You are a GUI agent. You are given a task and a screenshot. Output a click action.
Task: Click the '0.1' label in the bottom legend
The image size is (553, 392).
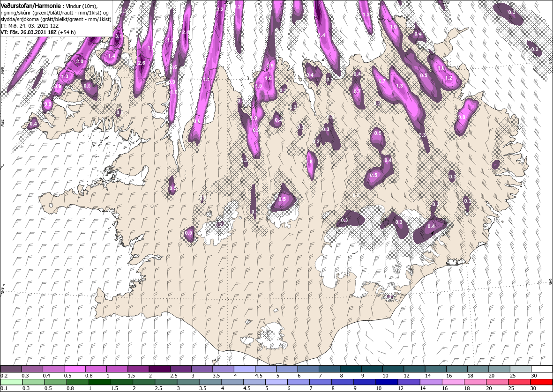(4, 388)
